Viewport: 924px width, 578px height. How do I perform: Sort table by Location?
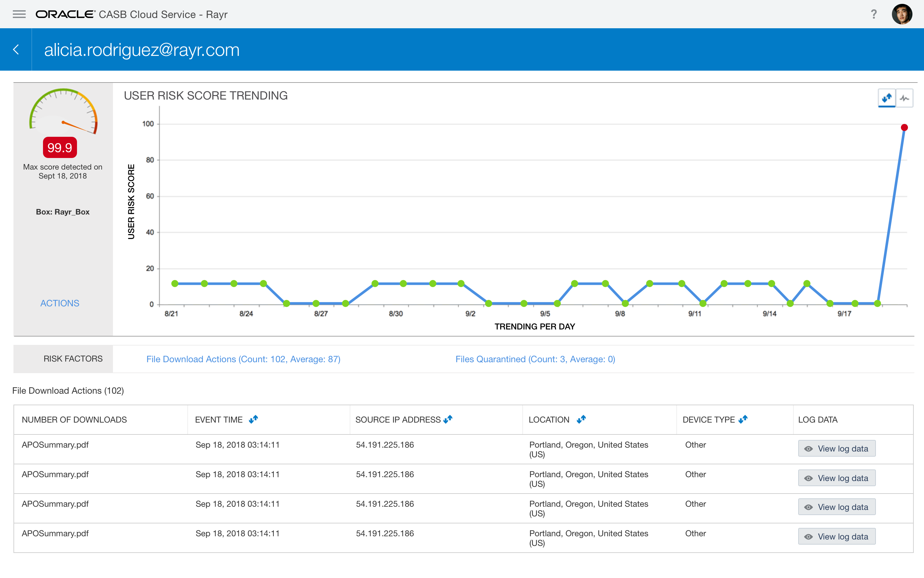pos(581,419)
